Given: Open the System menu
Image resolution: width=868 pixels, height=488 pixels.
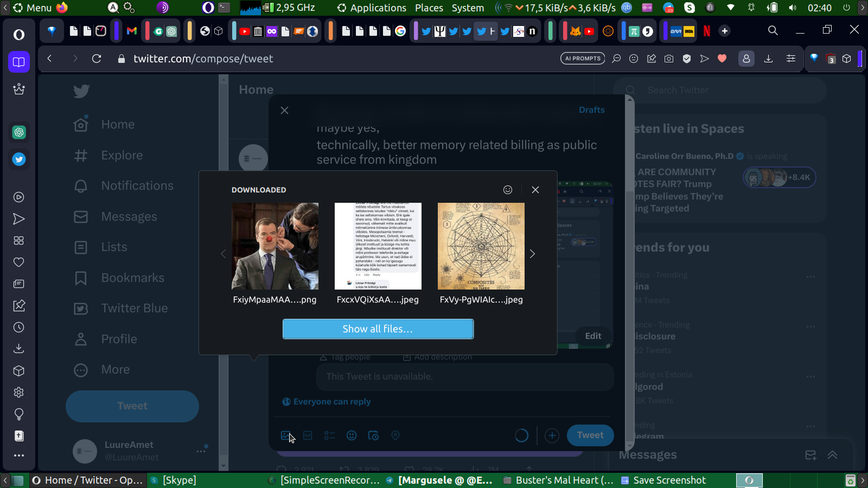Looking at the screenshot, I should (468, 8).
